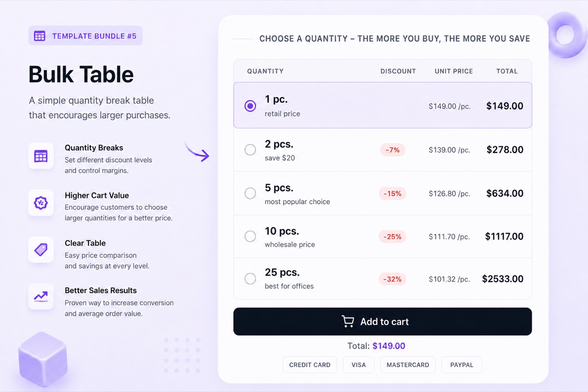Select the 2 pcs. radio button

[250, 150]
